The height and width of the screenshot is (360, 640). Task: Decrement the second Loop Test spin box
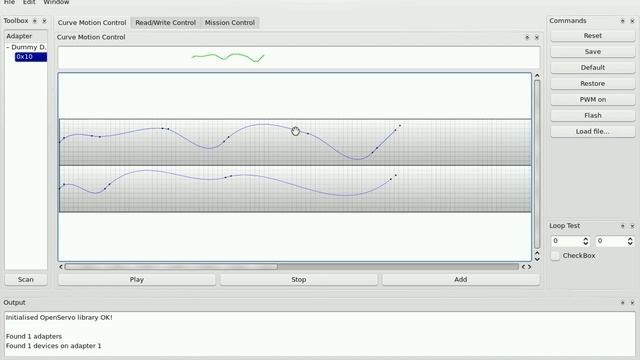click(x=630, y=244)
